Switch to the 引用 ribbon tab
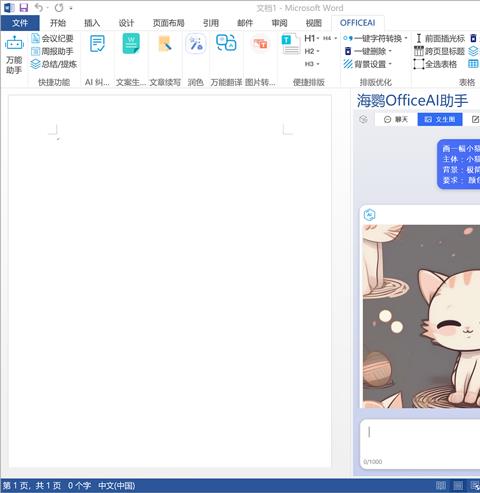480x493 pixels. tap(211, 23)
